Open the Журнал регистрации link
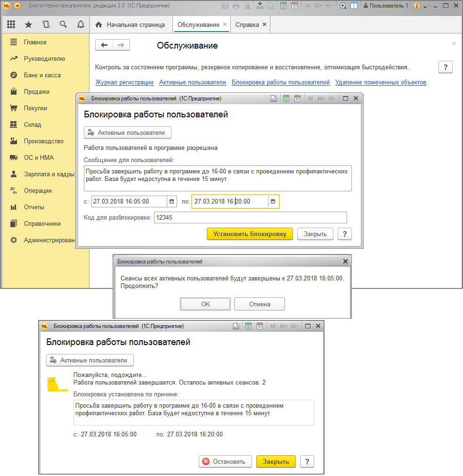 coord(124,82)
